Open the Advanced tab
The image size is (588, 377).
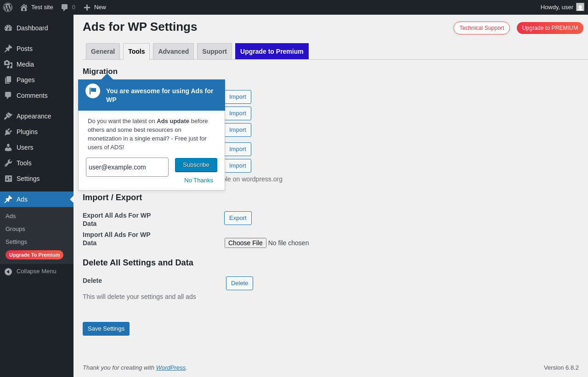174,51
